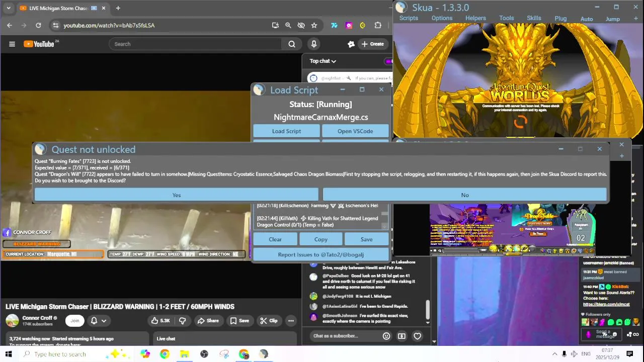Click microphone icon in system tray

click(x=564, y=354)
